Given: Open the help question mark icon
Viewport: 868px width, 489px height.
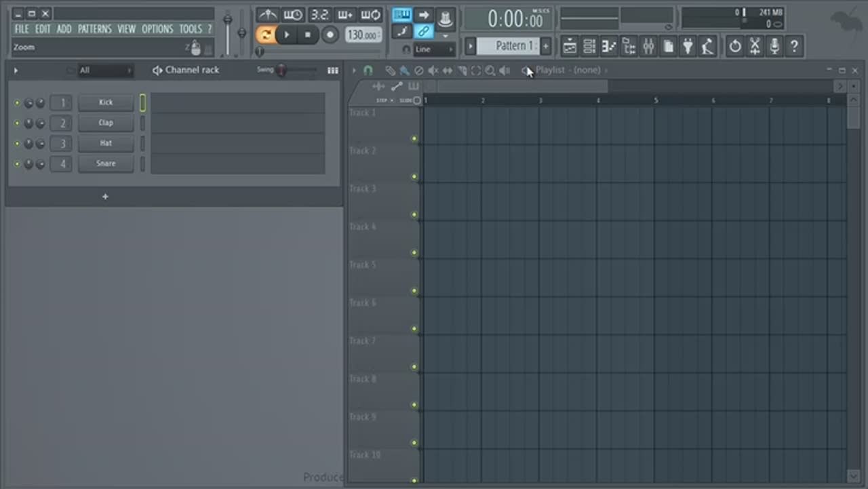Looking at the screenshot, I should pos(793,46).
